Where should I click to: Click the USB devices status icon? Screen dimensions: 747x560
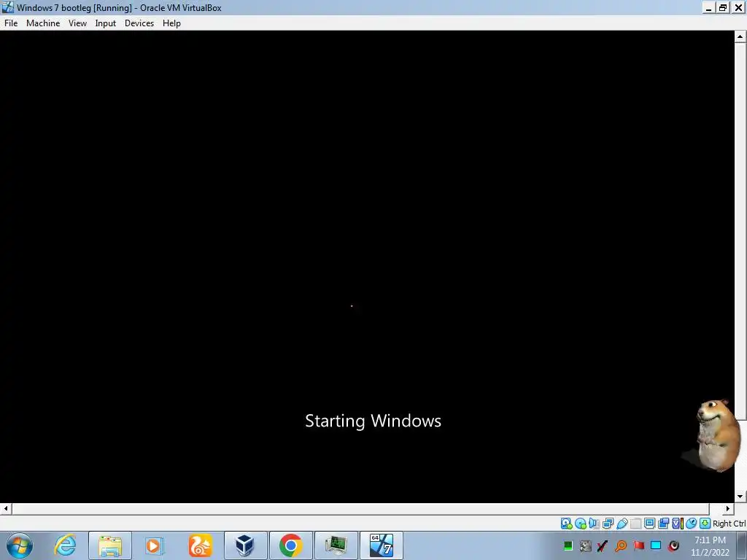(x=622, y=524)
